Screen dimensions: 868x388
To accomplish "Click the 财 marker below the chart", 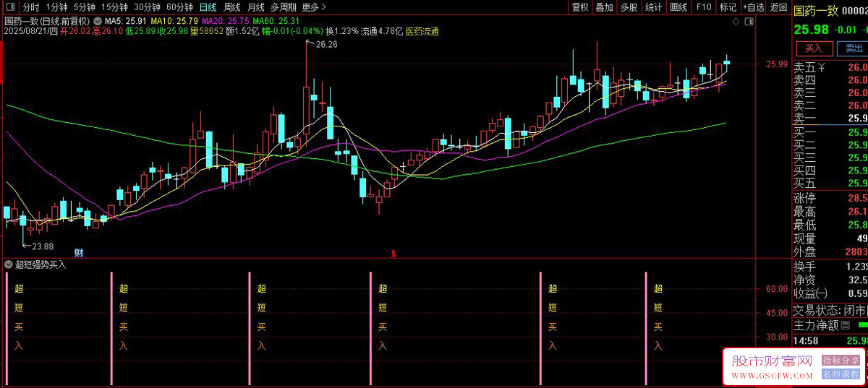I will pyautogui.click(x=78, y=253).
